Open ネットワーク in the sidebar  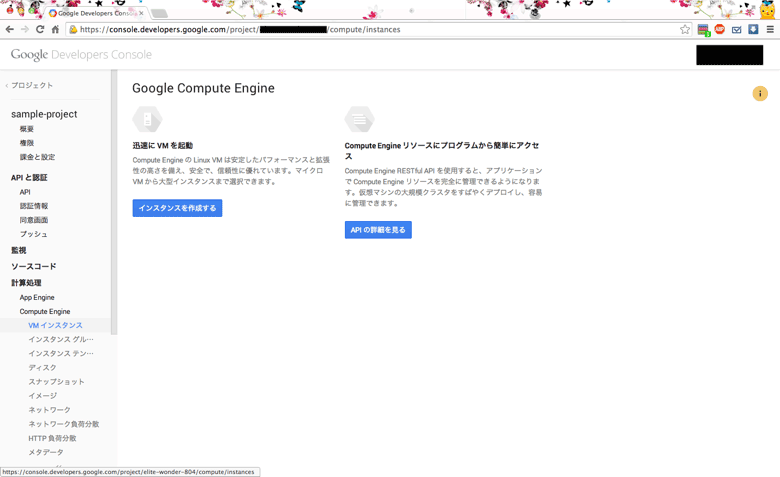coord(49,409)
